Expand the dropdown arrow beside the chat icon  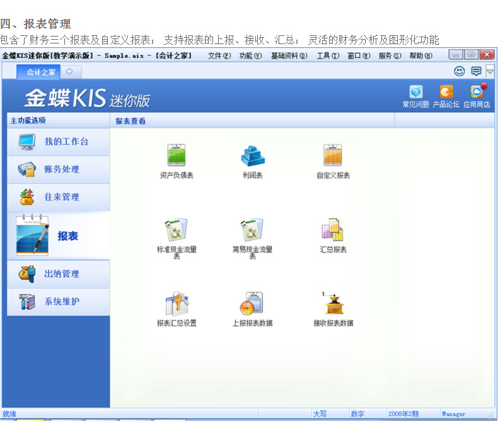(x=490, y=71)
